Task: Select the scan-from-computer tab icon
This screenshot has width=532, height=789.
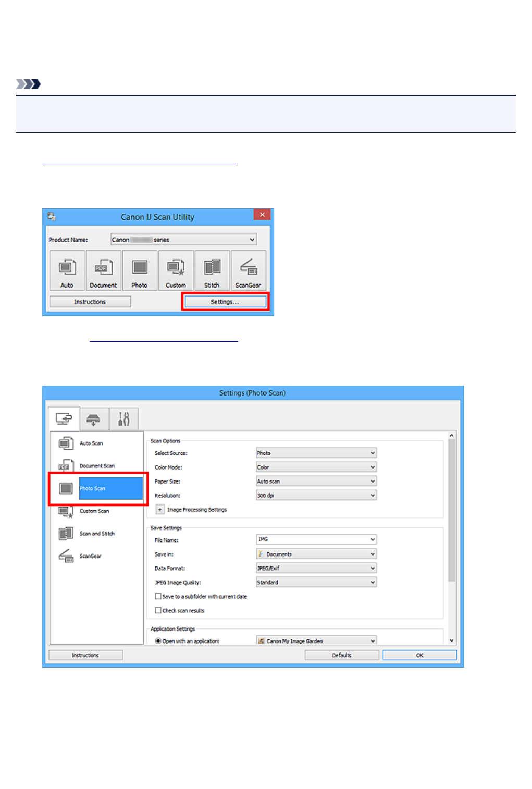Action: (x=64, y=418)
